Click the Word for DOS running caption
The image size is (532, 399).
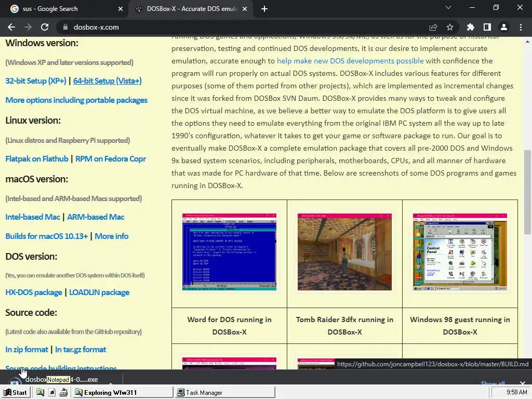(229, 326)
